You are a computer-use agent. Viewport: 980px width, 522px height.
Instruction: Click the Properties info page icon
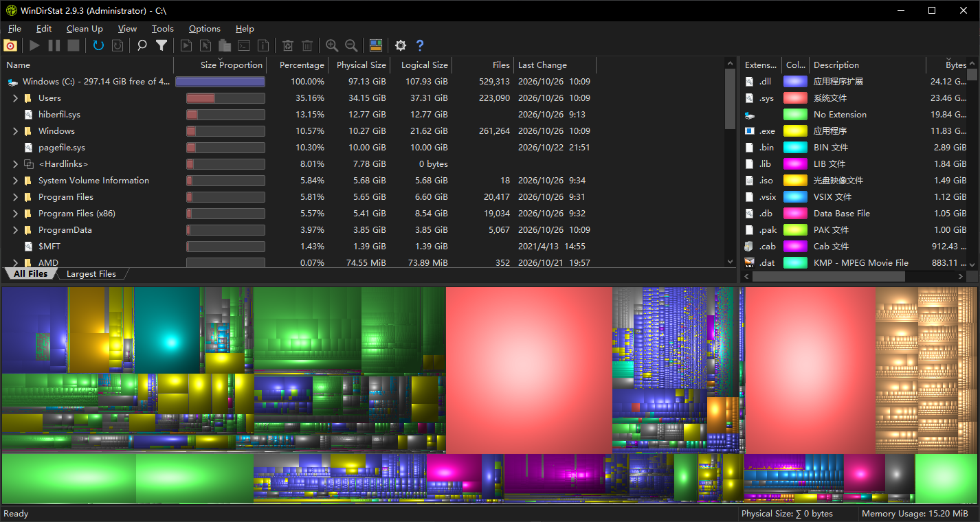263,45
